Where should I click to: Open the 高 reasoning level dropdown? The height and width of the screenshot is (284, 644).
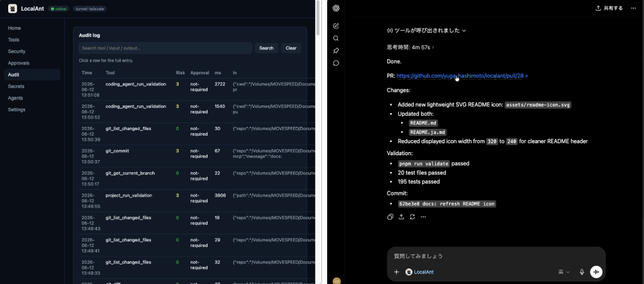564,271
